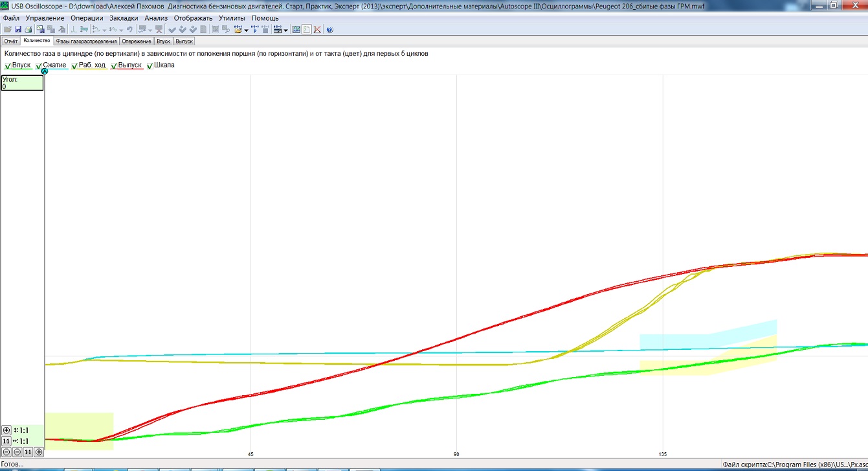Click the blank page panel icon
The width and height of the screenshot is (868, 471).
[x=307, y=29]
